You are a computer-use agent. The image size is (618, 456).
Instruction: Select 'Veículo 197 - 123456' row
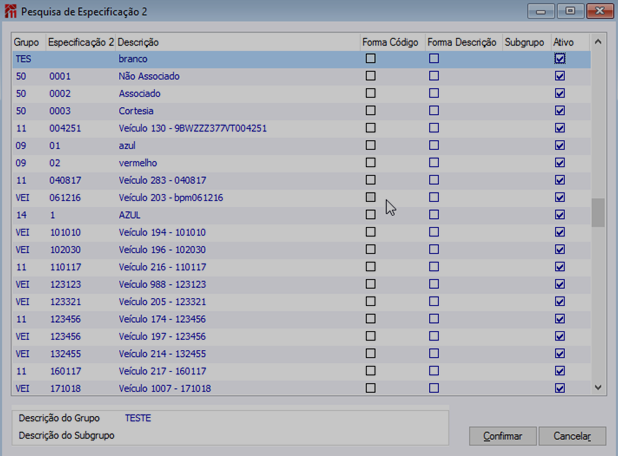[302, 337]
